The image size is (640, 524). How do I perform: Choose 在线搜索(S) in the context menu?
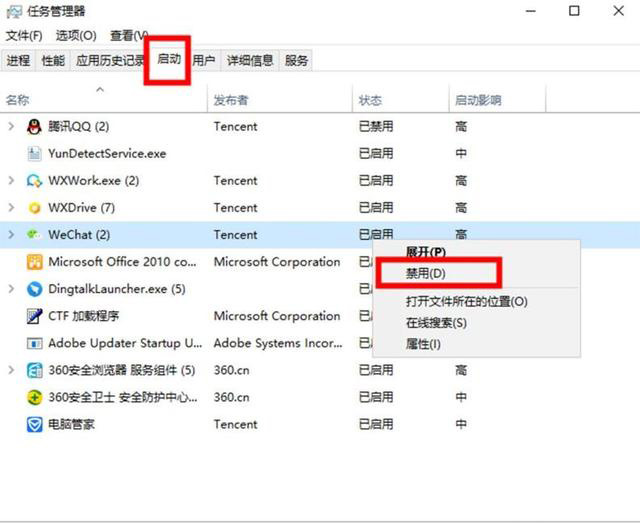point(436,323)
